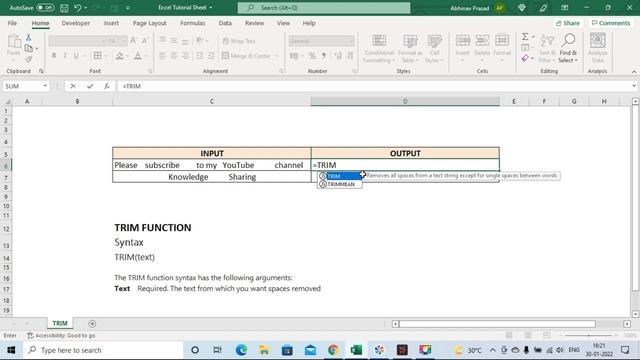Image resolution: width=640 pixels, height=360 pixels.
Task: Select column C header
Action: 211,101
